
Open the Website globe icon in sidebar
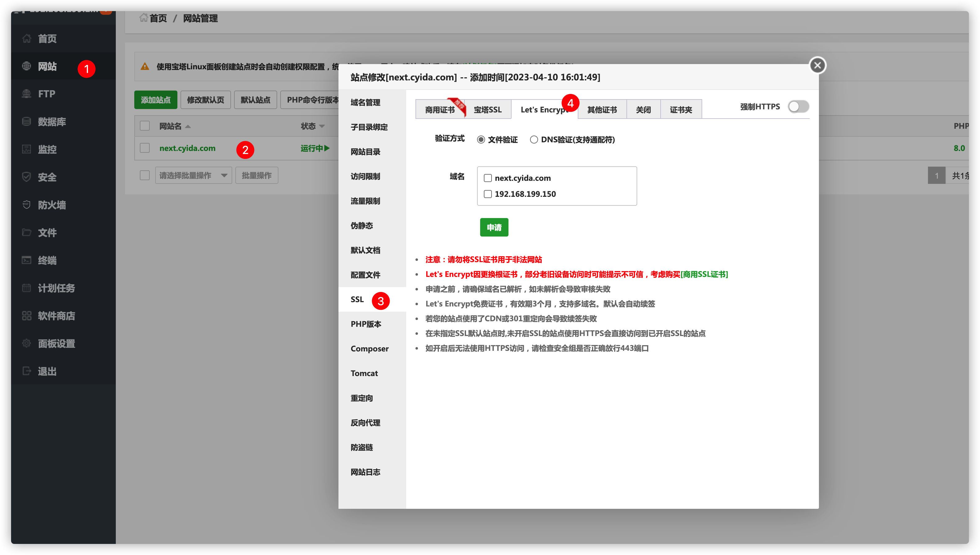(x=26, y=66)
